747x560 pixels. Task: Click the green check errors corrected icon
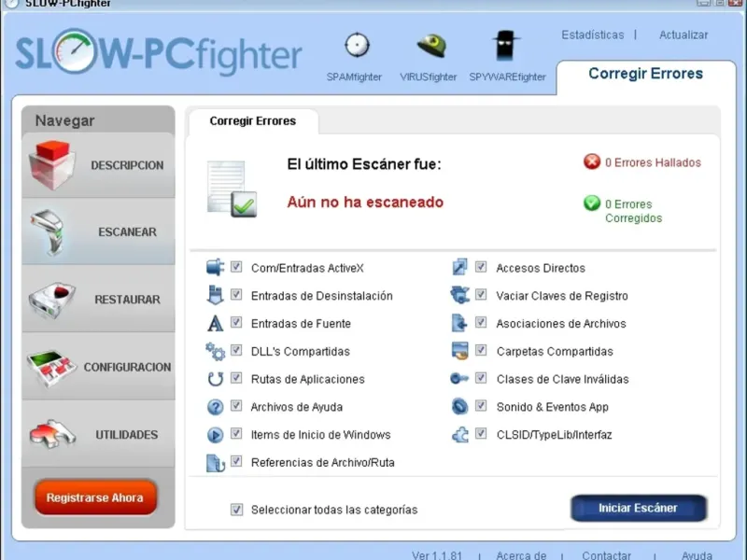[x=592, y=203]
